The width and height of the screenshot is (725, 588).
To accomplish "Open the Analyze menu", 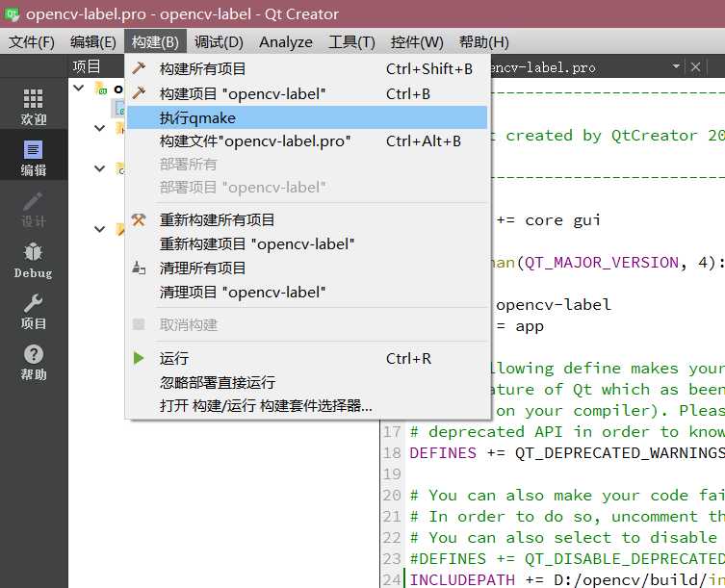I will 286,42.
